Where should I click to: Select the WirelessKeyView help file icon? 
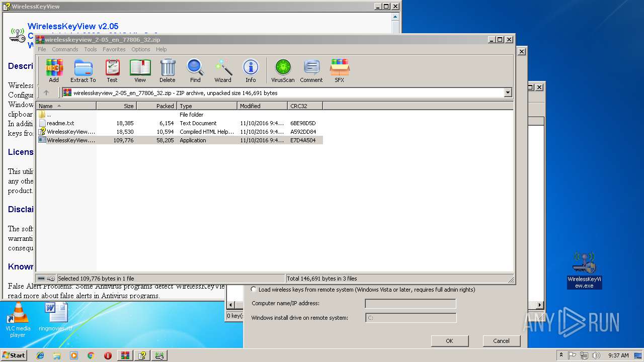42,132
